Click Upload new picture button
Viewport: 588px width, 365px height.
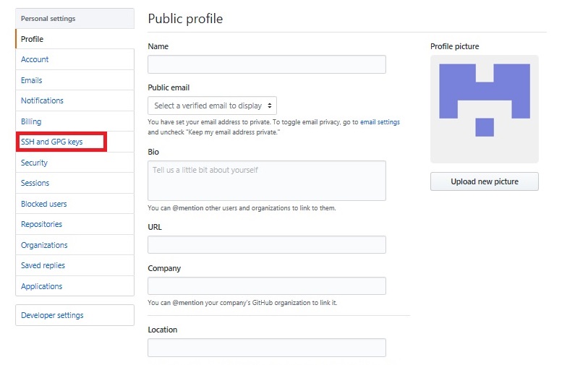point(485,181)
